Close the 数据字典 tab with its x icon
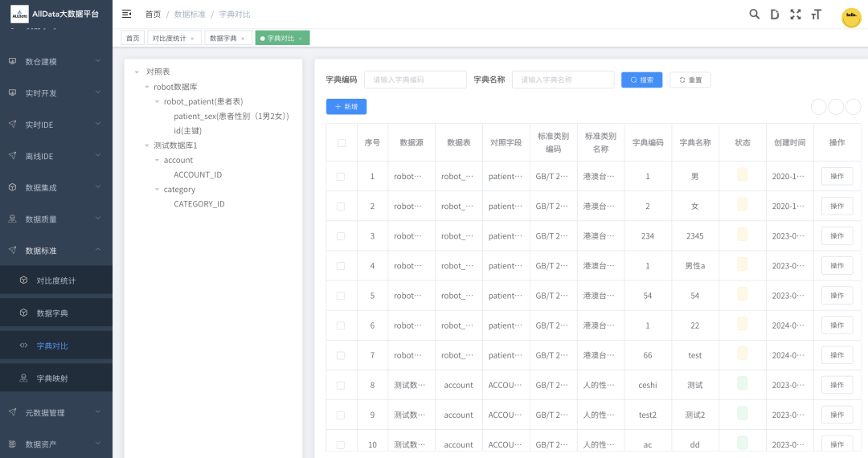This screenshot has width=868, height=458. [x=243, y=39]
